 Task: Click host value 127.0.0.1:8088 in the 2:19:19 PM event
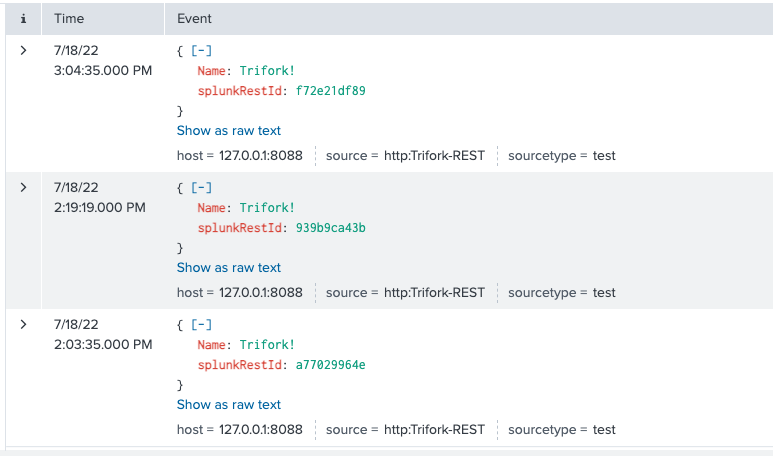(x=261, y=293)
